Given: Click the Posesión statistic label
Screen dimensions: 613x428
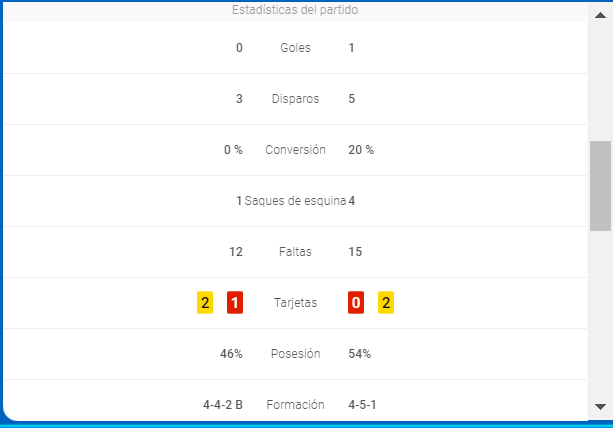Looking at the screenshot, I should (295, 354).
